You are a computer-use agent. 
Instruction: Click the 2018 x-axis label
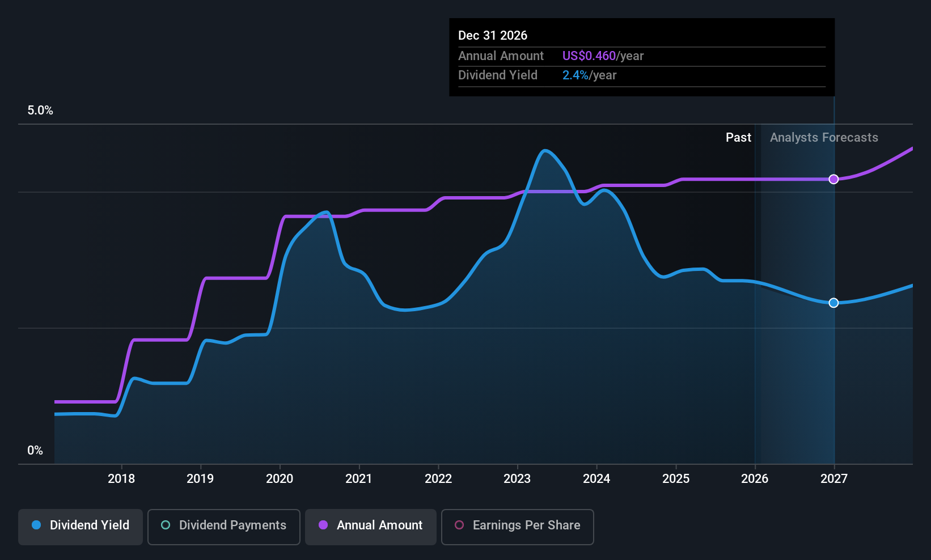pos(121,479)
